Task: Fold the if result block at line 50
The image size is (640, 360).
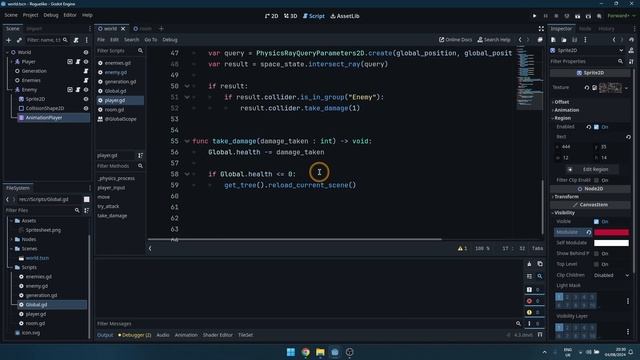Action: pos(187,86)
